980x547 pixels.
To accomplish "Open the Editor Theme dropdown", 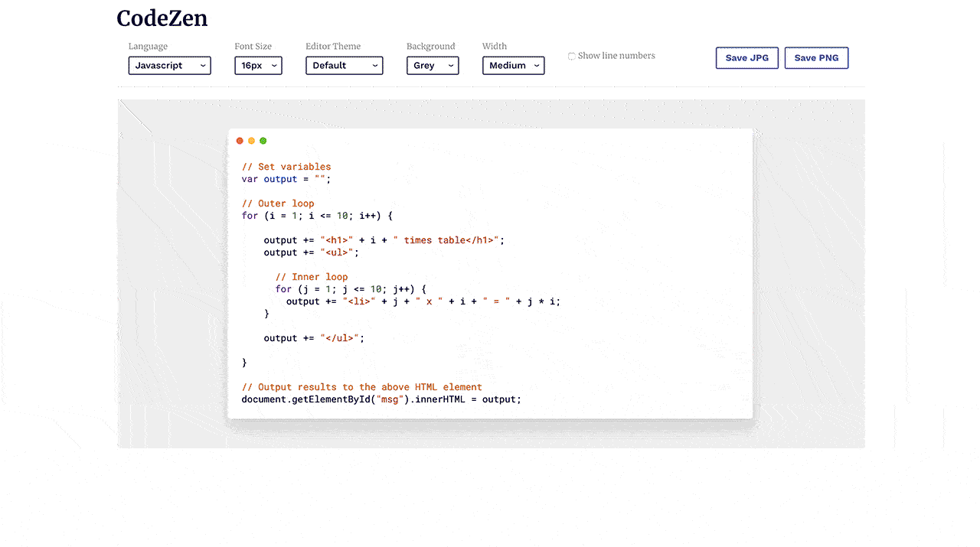I will pyautogui.click(x=344, y=66).
